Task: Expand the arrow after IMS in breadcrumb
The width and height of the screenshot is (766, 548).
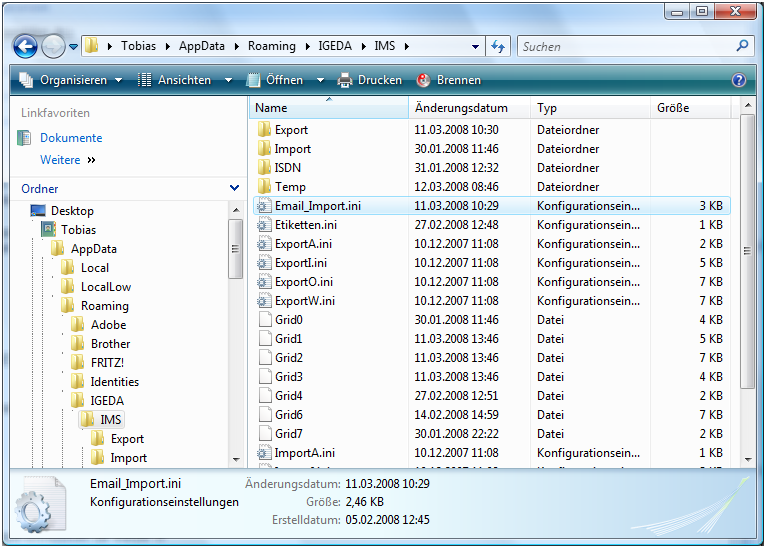Action: [406, 46]
